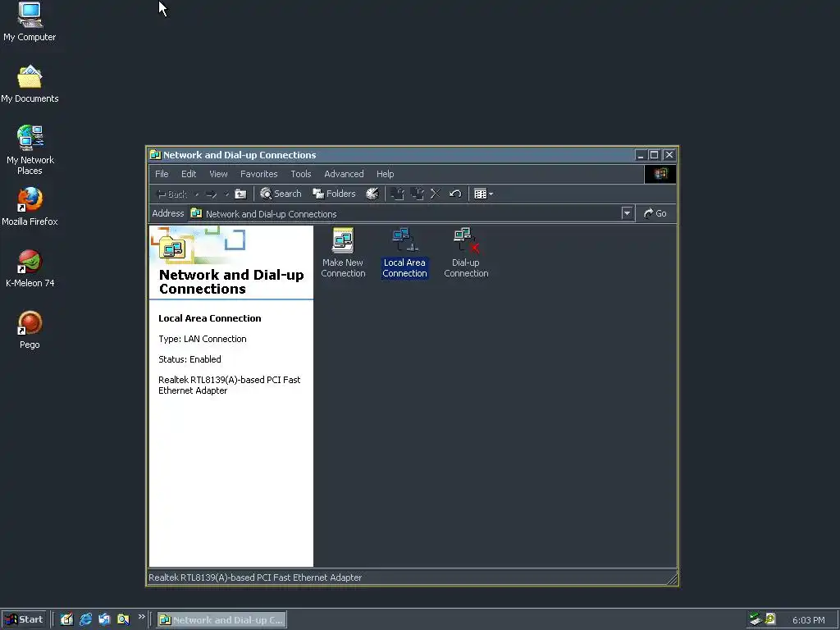Image resolution: width=840 pixels, height=630 pixels.
Task: Select the Local Area Connection icon
Action: (404, 253)
